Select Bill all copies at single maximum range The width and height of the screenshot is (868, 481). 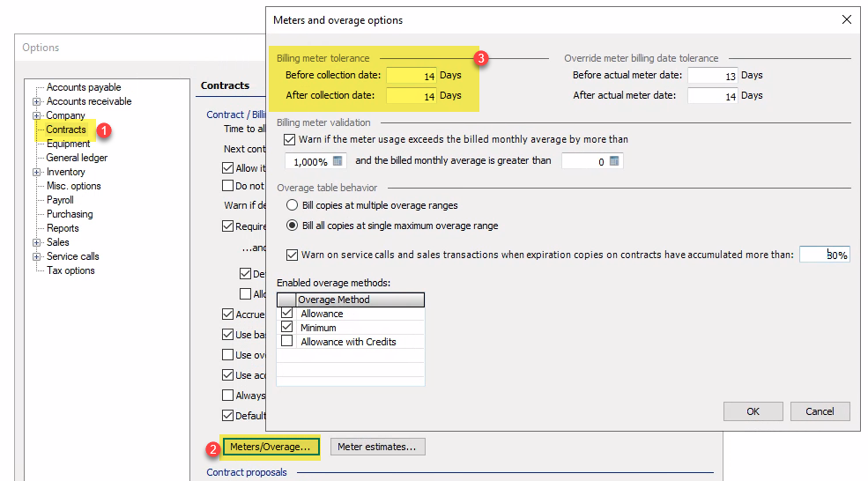point(290,226)
